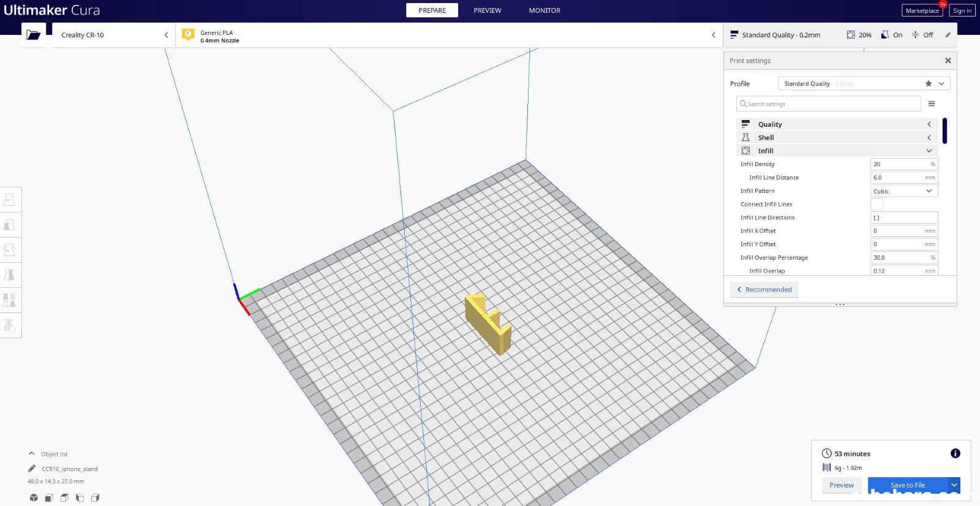Click the print settings panel scrollbar
Screen dimensions: 980x506
point(944,130)
